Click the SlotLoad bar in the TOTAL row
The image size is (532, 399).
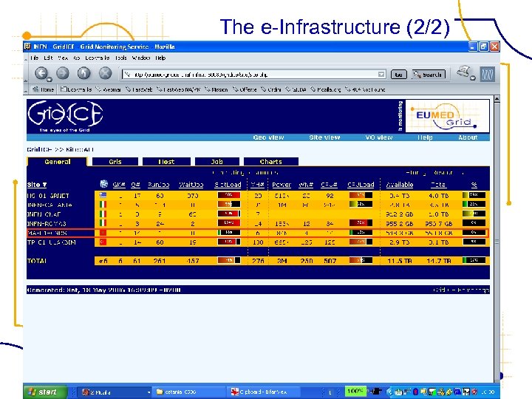[x=228, y=260]
